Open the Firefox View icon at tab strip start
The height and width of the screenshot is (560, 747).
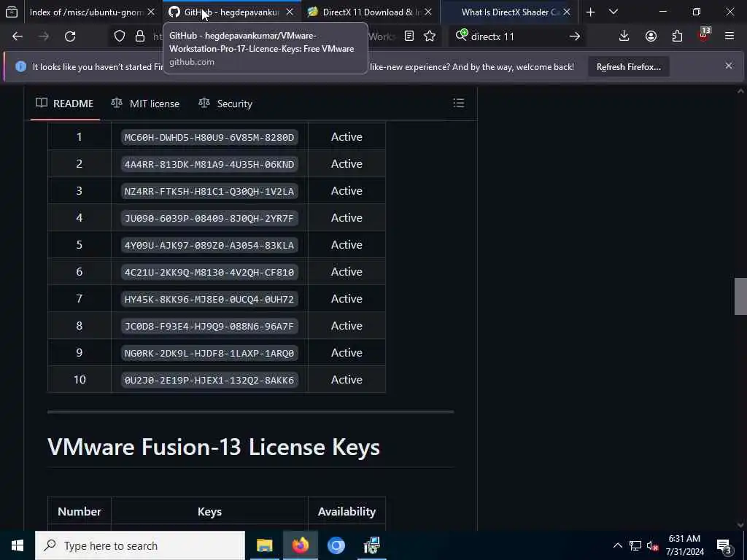(12, 12)
